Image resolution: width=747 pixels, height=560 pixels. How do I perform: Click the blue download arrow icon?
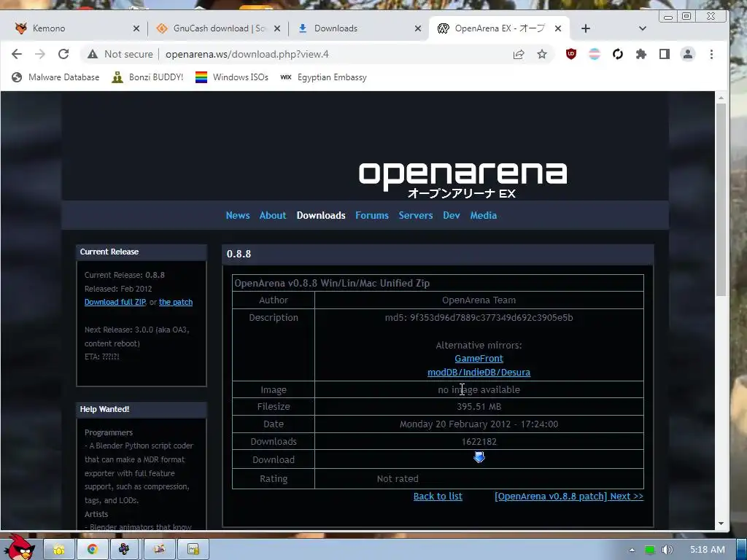click(x=479, y=458)
